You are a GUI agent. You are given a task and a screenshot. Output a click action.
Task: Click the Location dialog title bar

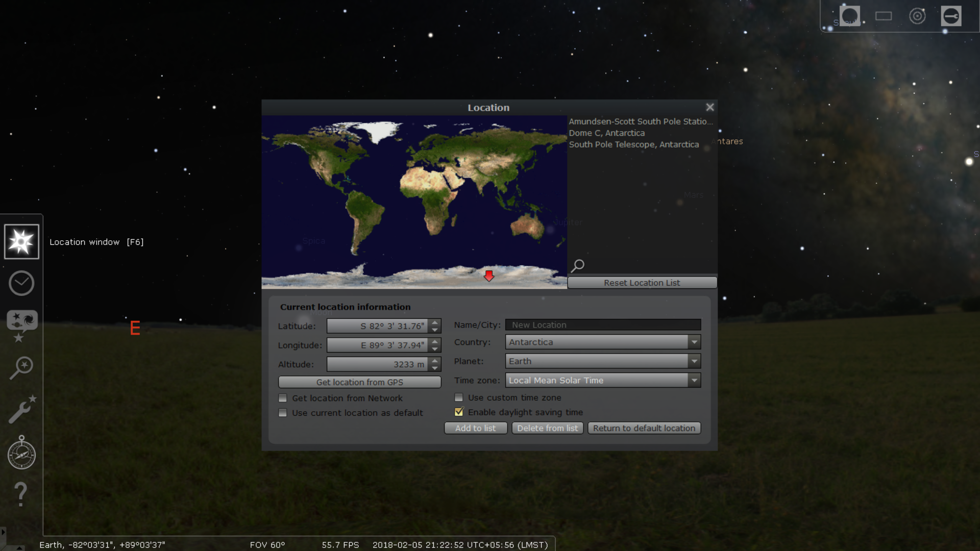click(x=488, y=108)
